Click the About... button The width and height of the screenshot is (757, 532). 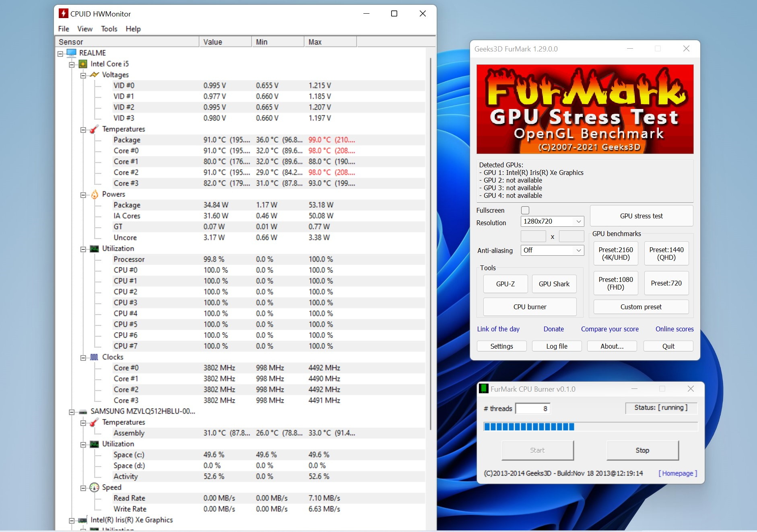coord(612,346)
